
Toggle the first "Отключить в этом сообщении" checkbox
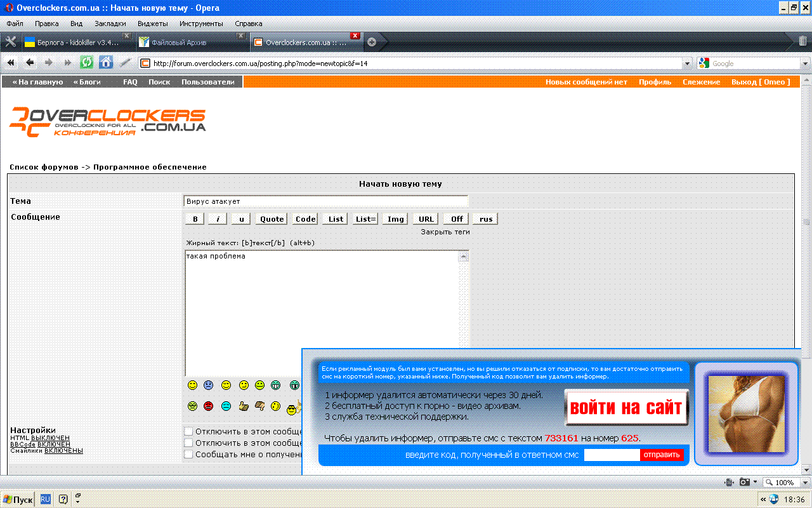pos(188,431)
